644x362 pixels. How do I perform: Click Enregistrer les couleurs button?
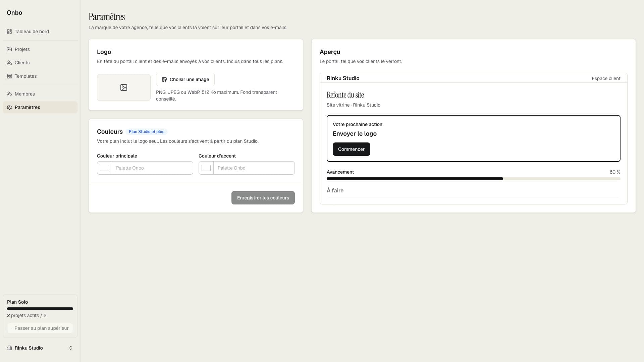[x=263, y=198]
